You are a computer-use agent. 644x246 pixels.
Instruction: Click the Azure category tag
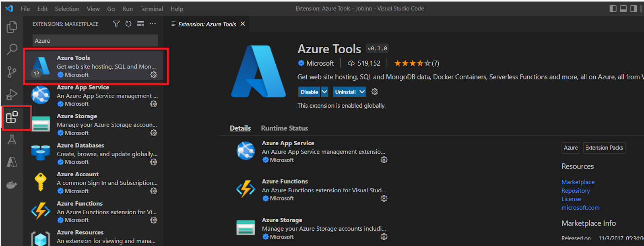[x=571, y=148]
